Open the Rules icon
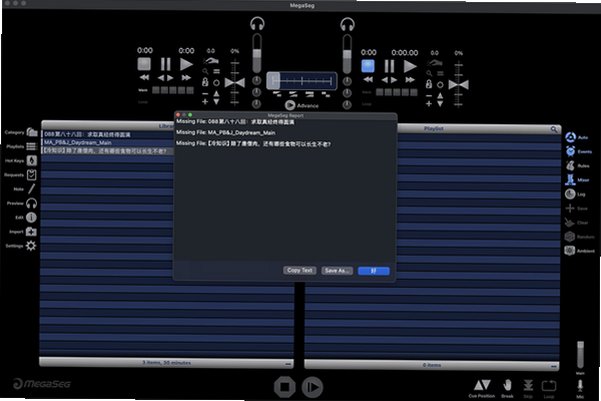This screenshot has width=601, height=401. click(570, 165)
